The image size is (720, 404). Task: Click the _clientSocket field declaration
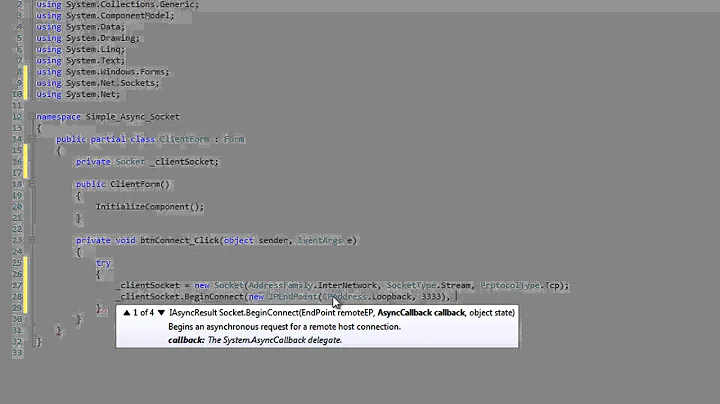147,162
